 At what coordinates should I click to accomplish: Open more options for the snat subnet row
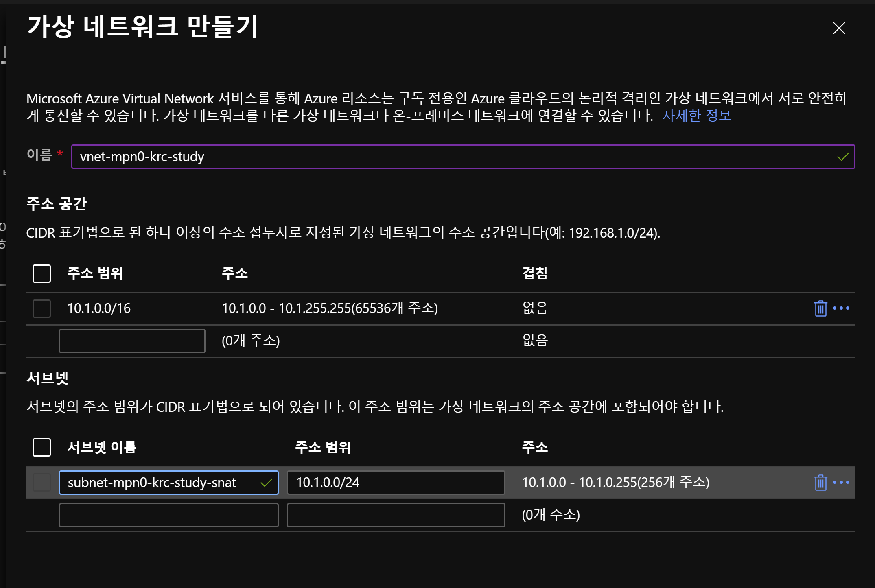point(841,482)
